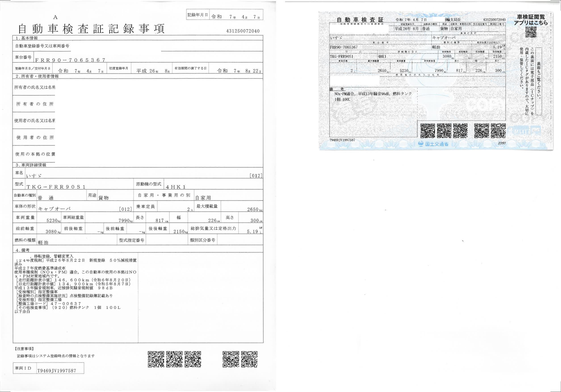Click serial number 2393 on the card
This screenshot has height=392, width=561.
pyautogui.click(x=502, y=143)
